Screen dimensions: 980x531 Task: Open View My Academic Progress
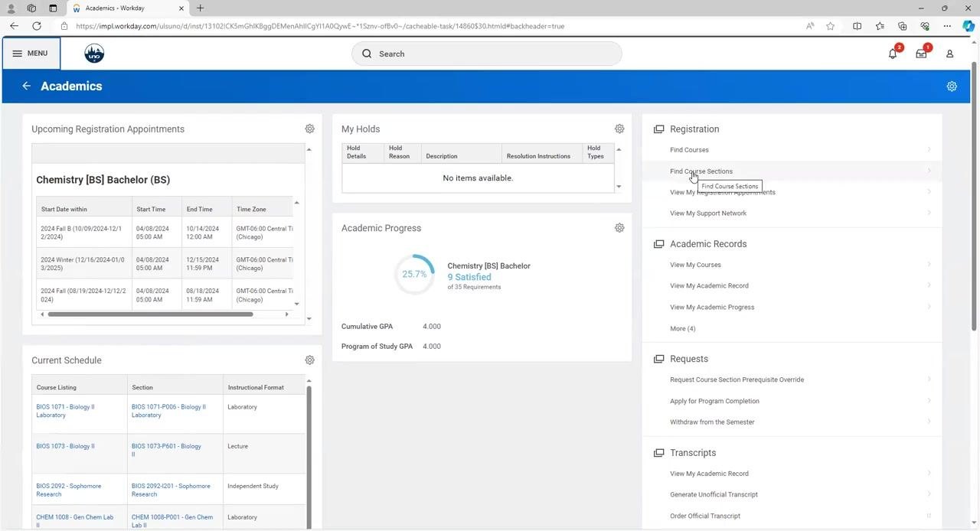coord(712,307)
